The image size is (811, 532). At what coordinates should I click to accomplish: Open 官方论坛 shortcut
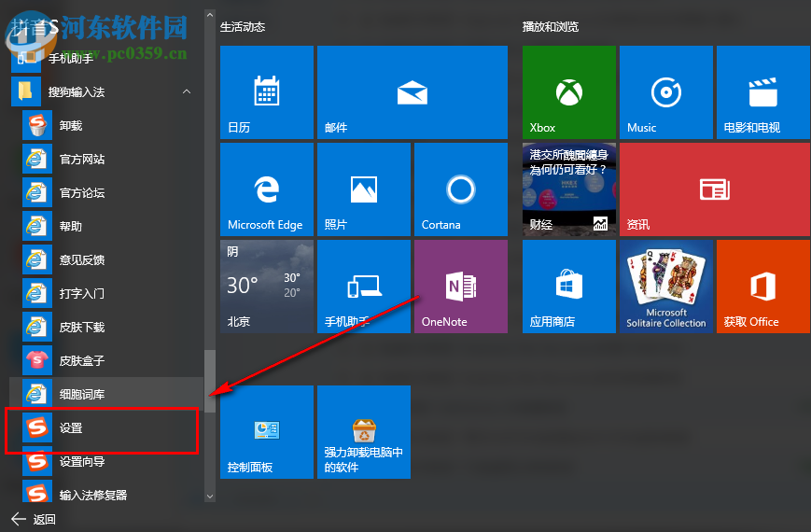pyautogui.click(x=106, y=192)
